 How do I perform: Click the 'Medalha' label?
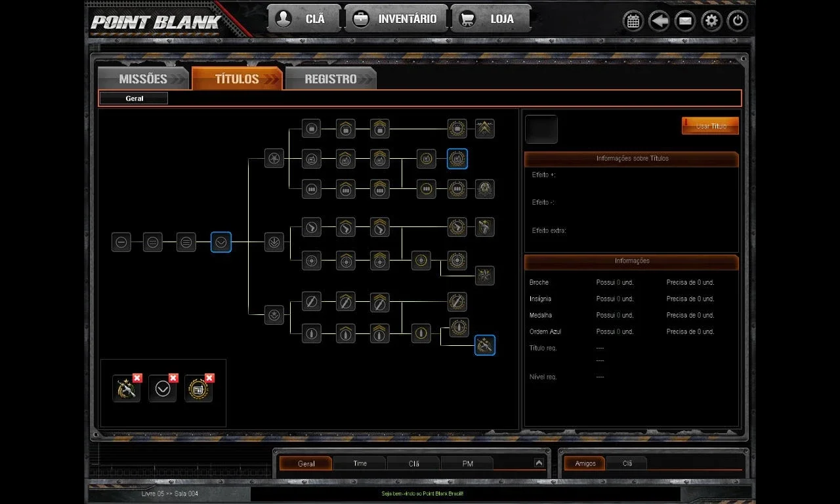(540, 315)
